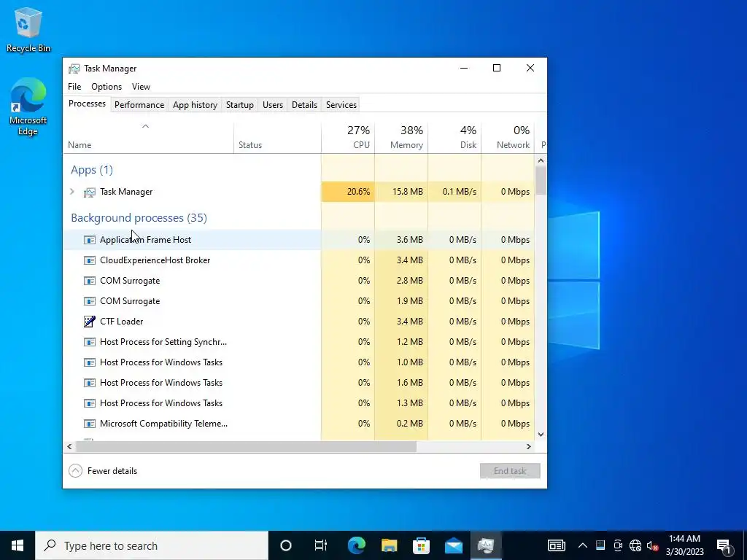747x560 pixels.
Task: Open the Mail app from the taskbar
Action: [454, 545]
